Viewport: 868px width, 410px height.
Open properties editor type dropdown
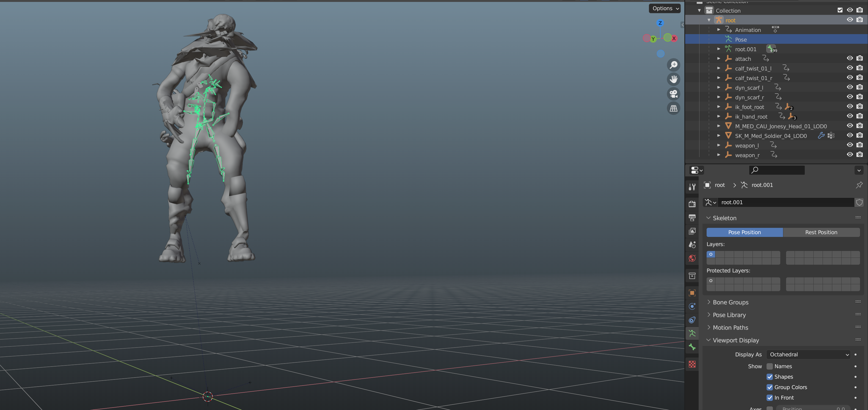click(x=696, y=170)
